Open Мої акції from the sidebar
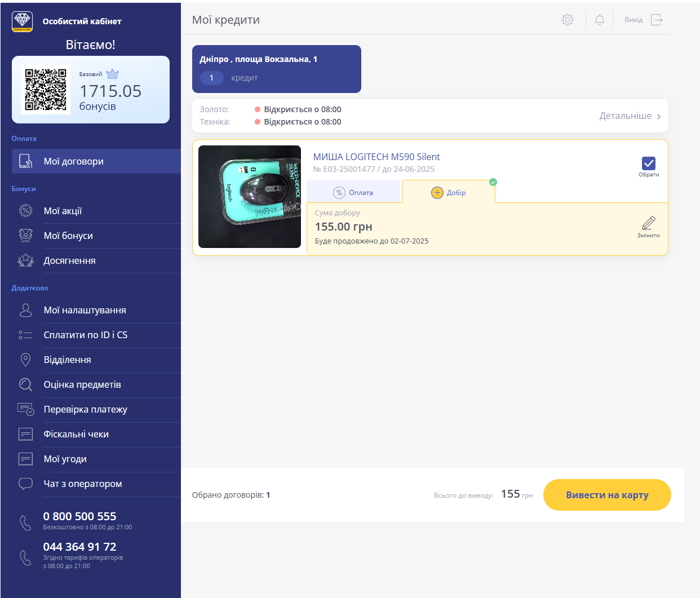Screen dimensions: 700x598 [63, 211]
